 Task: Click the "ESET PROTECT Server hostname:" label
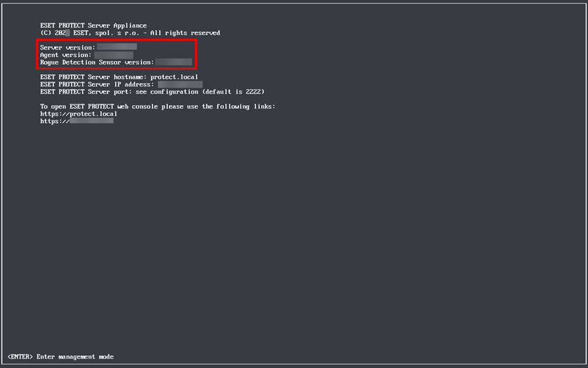point(93,77)
